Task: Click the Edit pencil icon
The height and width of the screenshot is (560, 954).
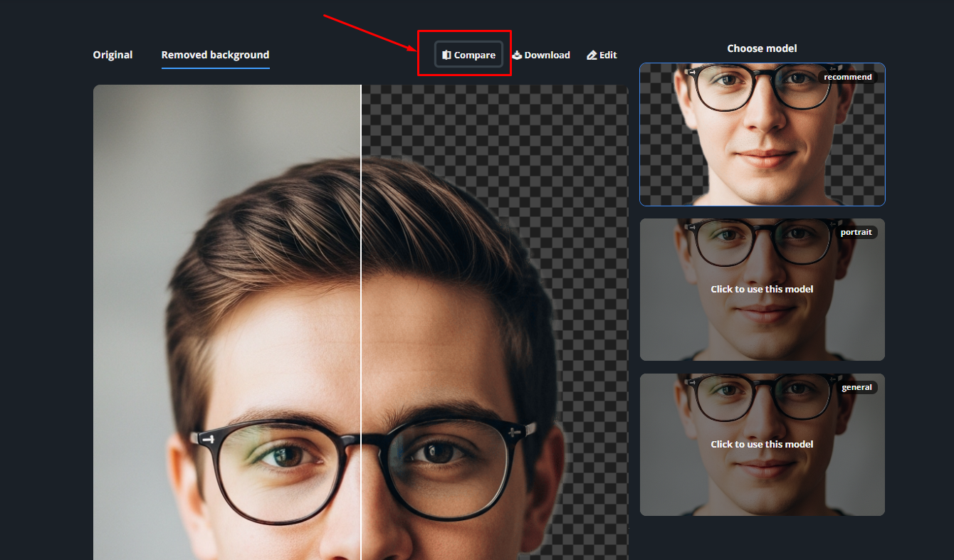Action: point(592,55)
